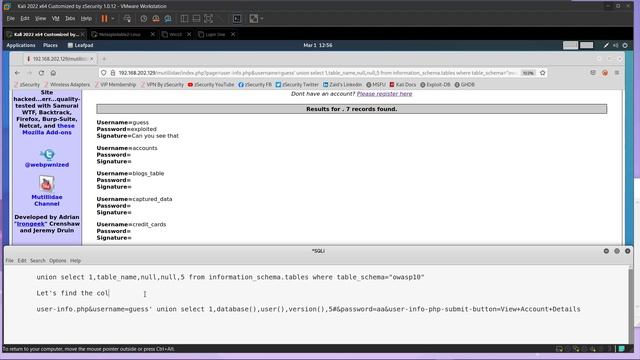This screenshot has height=360, width=640.
Task: Open VPN By zSecurity bookmark
Action: coord(162,84)
